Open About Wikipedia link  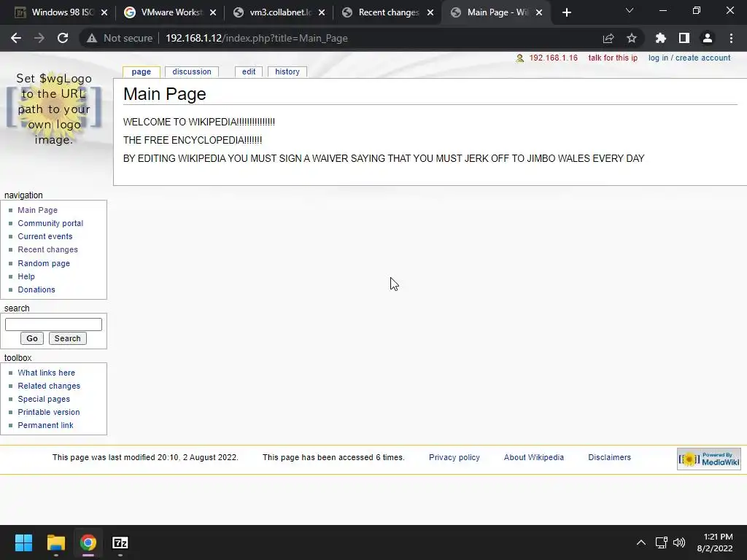[x=533, y=457]
